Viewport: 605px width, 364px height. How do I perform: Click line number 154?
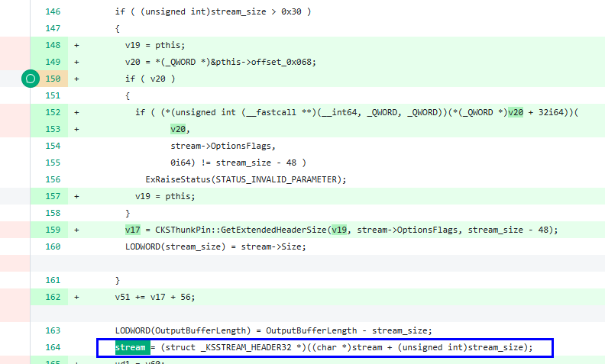point(53,146)
